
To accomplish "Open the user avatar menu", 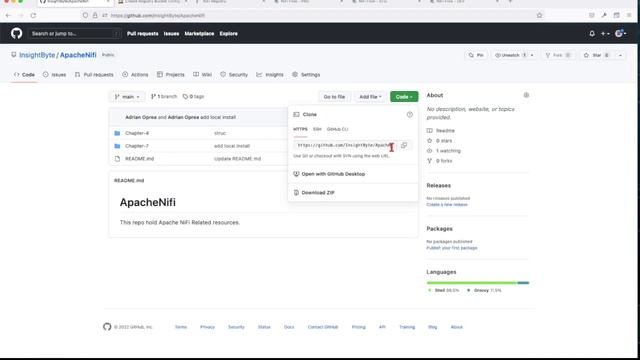I will [620, 33].
